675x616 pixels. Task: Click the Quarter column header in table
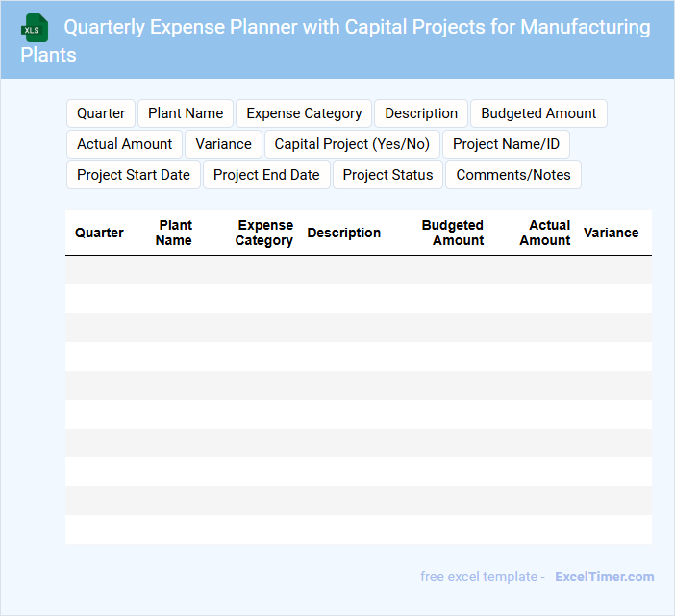[99, 233]
